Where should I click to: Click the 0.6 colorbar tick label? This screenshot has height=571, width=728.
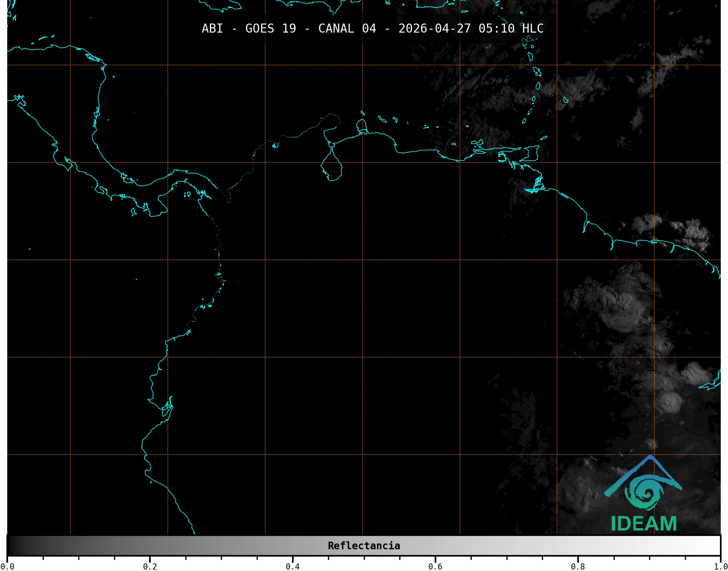coord(435,567)
